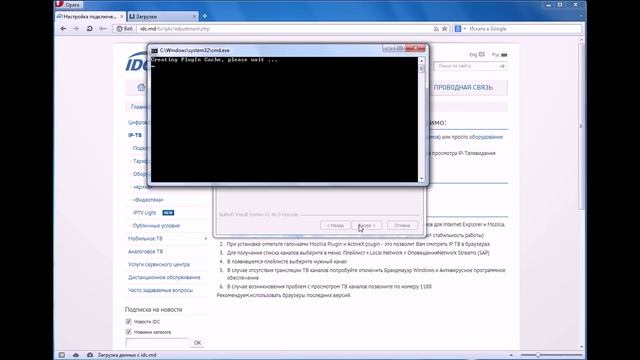This screenshot has width=640, height=360.
Task: Open a new browser tab with plus icon
Action: click(x=204, y=16)
